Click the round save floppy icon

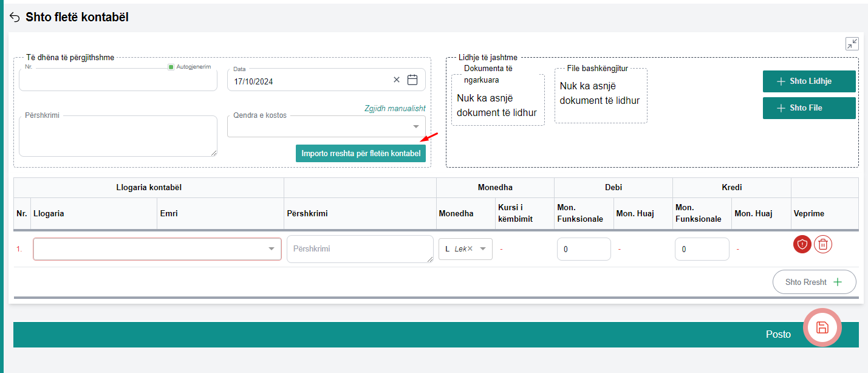pyautogui.click(x=822, y=327)
